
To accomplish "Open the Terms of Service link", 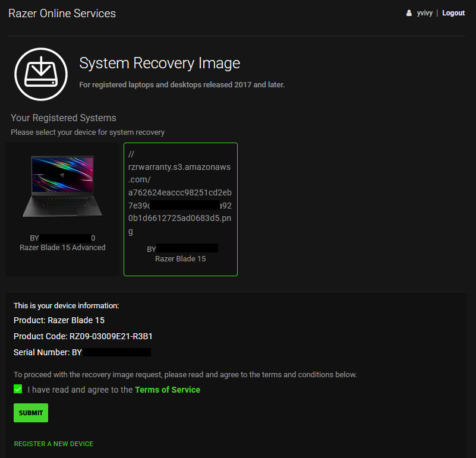I will pos(167,389).
